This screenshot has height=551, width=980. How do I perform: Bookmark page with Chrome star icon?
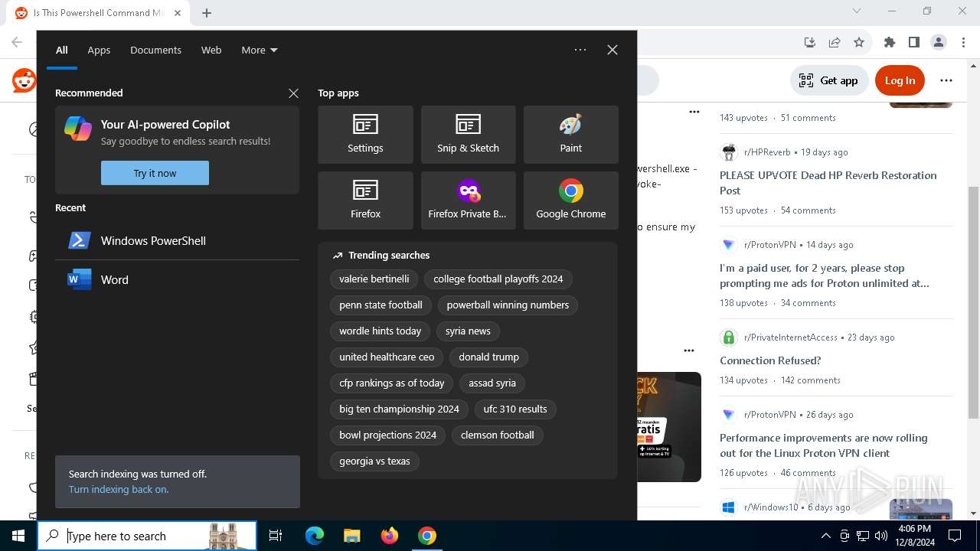(x=859, y=42)
